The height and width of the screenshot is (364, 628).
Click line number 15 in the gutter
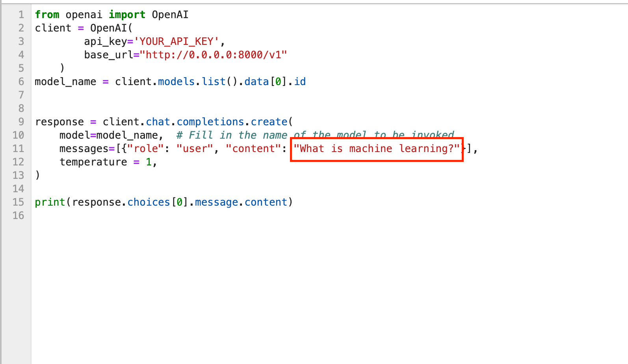pos(18,202)
